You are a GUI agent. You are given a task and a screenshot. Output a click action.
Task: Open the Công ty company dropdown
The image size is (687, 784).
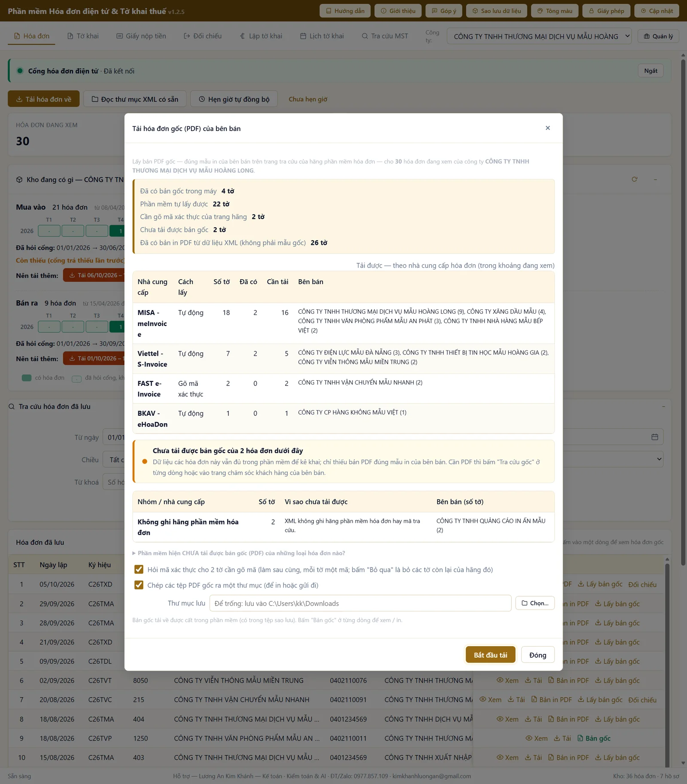[x=539, y=37]
